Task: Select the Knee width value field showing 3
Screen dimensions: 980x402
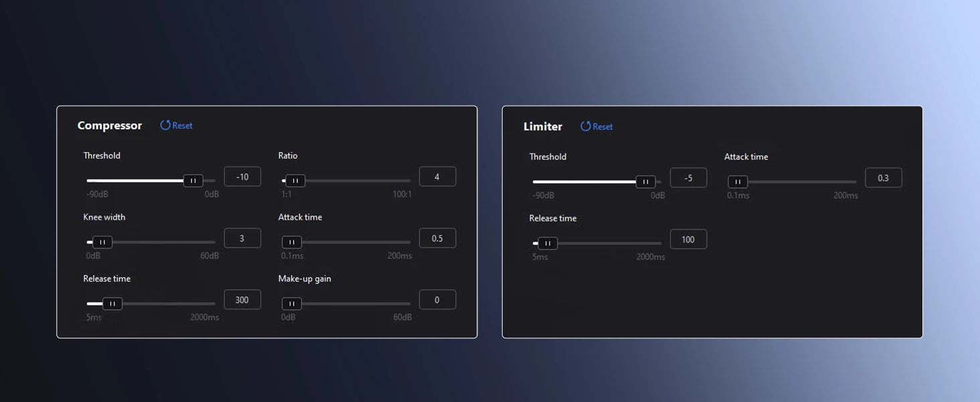Action: click(x=242, y=238)
